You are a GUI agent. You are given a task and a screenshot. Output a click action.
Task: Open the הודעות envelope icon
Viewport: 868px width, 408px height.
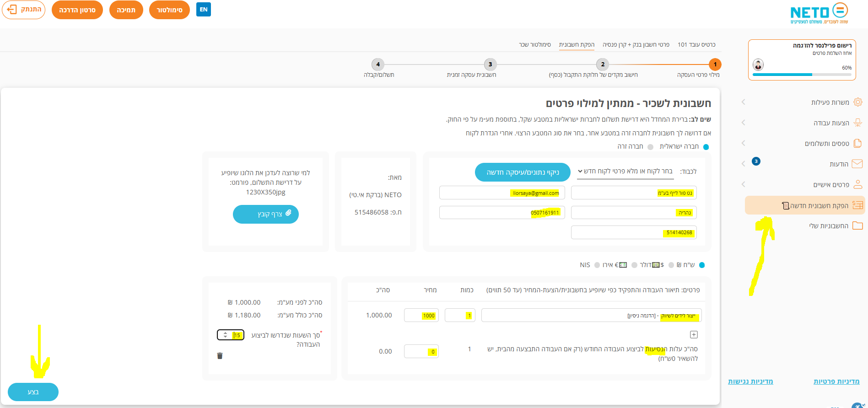tap(857, 164)
